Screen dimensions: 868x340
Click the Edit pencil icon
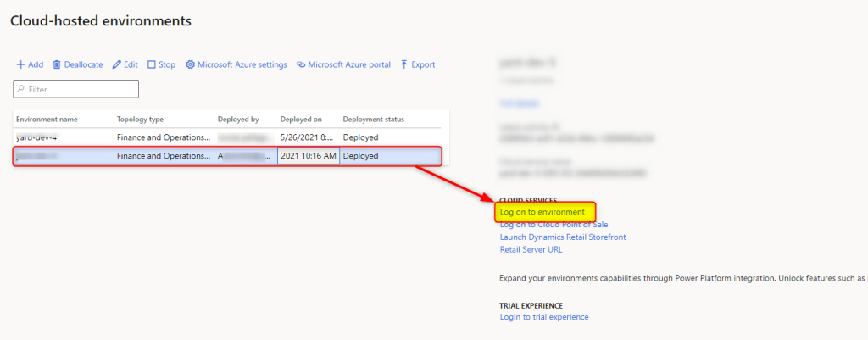(x=117, y=64)
